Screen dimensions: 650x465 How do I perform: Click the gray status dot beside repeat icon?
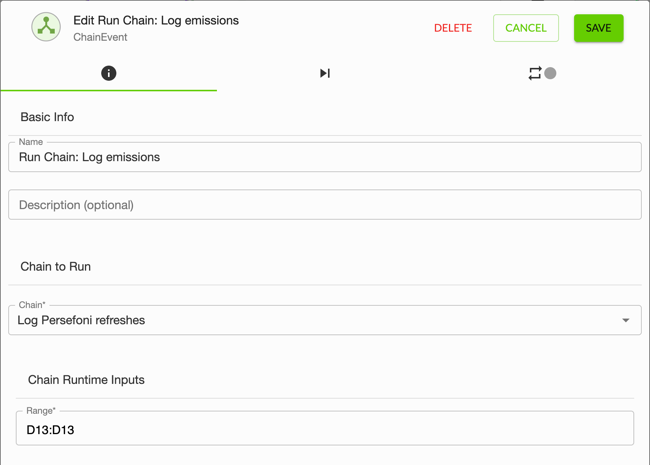coord(550,73)
